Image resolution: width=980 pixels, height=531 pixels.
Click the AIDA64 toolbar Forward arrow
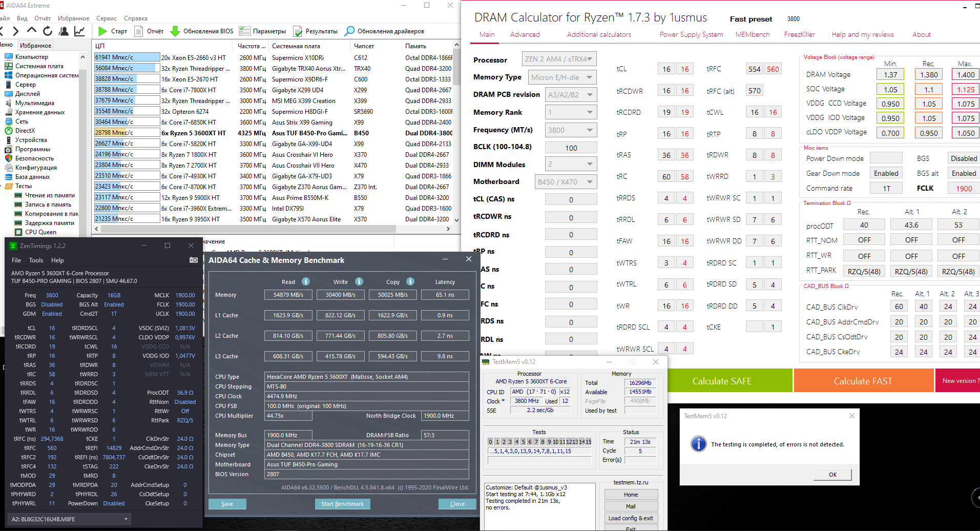[16, 31]
